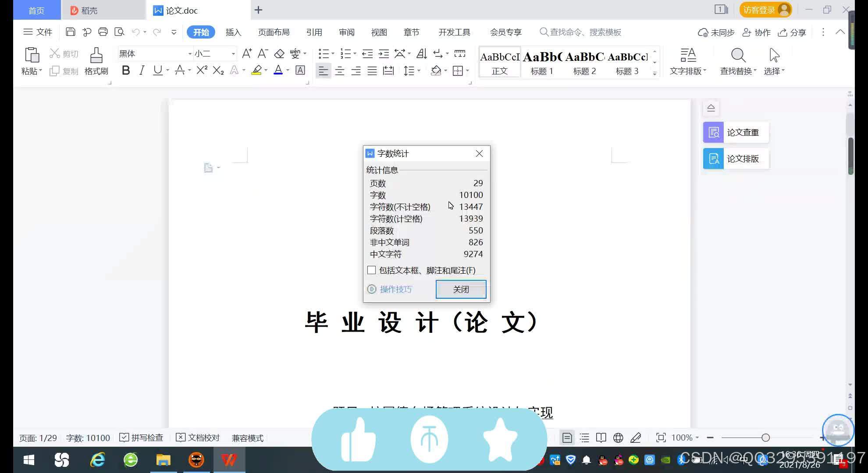This screenshot has height=473, width=868.
Task: Expand the font name 黑体 dropdown
Action: pyautogui.click(x=190, y=53)
